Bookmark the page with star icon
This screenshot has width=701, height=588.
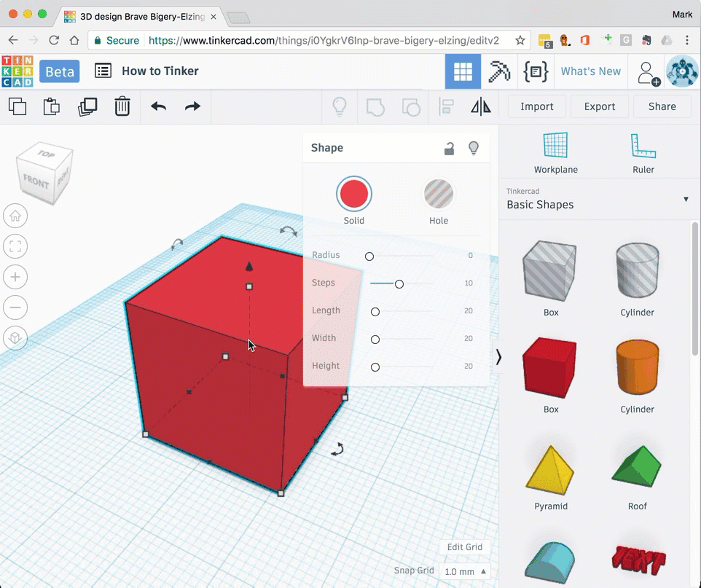tap(520, 41)
